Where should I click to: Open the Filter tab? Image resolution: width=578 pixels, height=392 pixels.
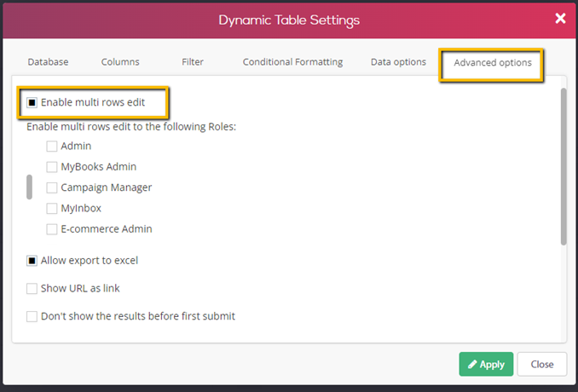pos(192,62)
